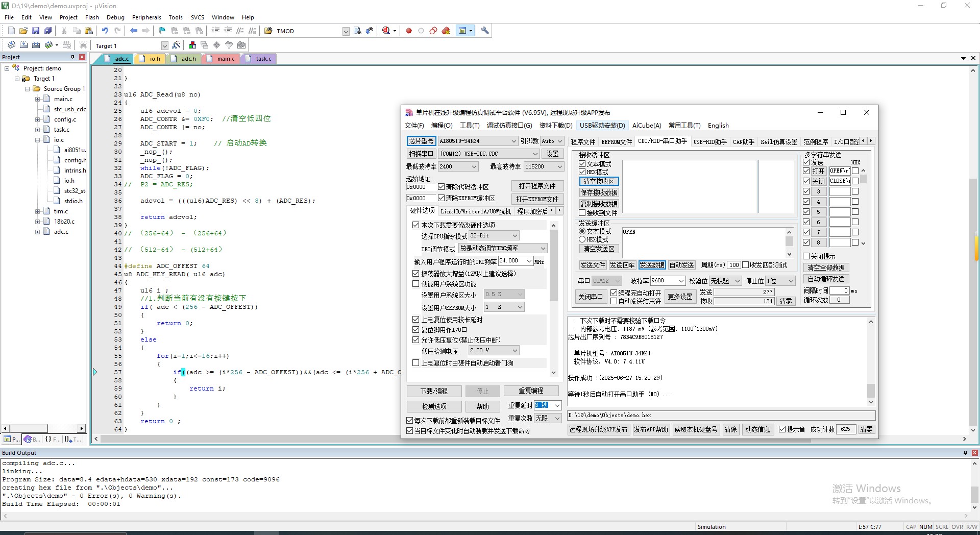Click the 检测选项 button
This screenshot has height=535, width=980.
tap(434, 406)
